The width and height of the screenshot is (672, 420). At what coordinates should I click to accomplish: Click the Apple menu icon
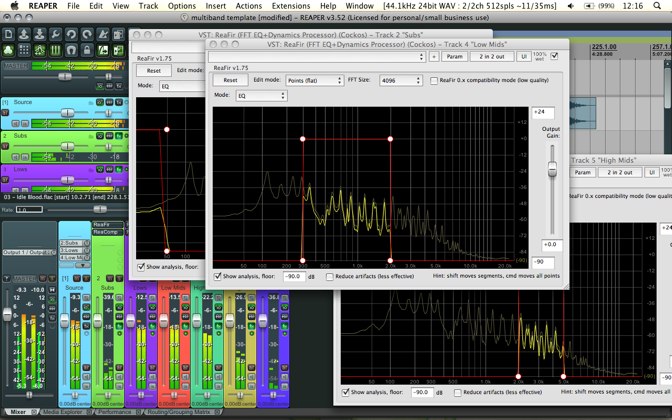click(14, 6)
